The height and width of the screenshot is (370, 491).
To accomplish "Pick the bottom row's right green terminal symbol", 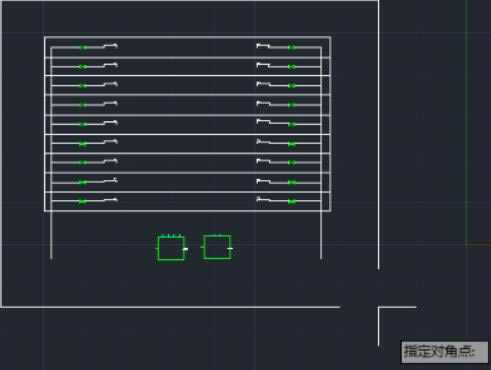I will (x=292, y=201).
